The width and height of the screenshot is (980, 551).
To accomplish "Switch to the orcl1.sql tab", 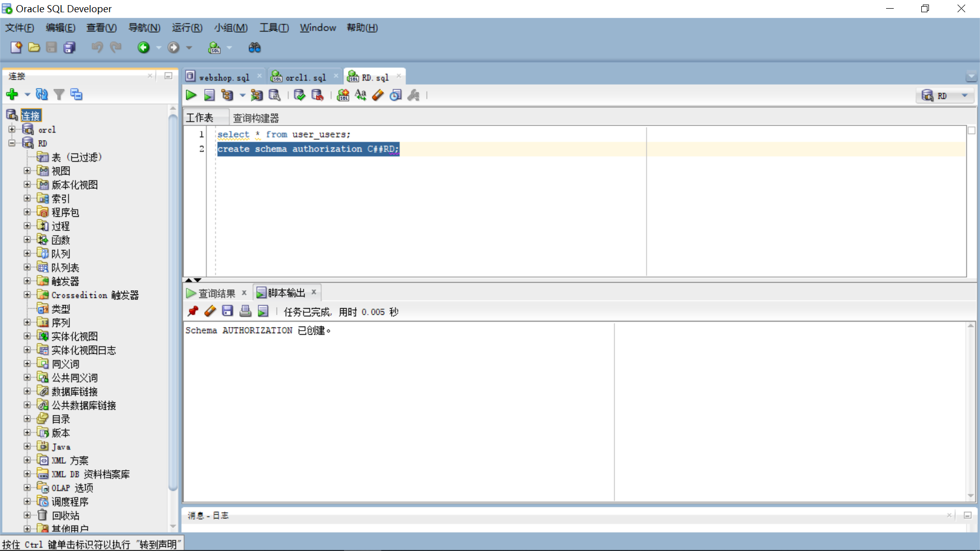I will coord(305,77).
